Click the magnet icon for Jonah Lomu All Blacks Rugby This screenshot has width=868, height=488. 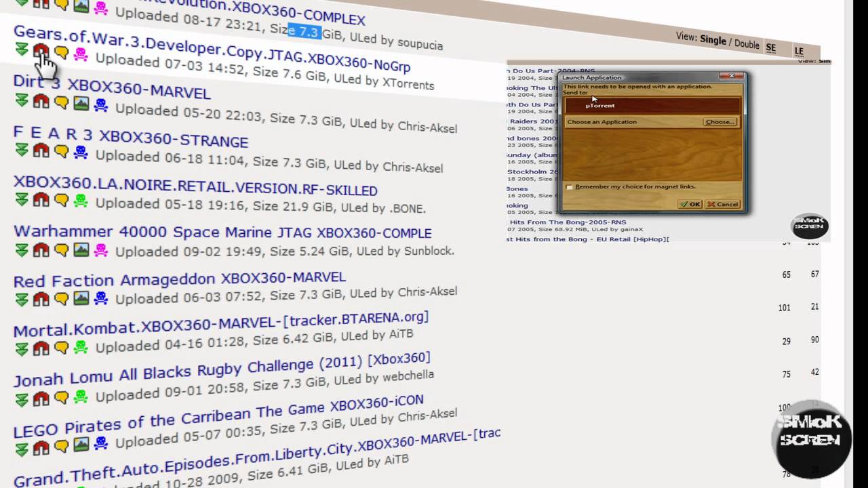[x=41, y=398]
